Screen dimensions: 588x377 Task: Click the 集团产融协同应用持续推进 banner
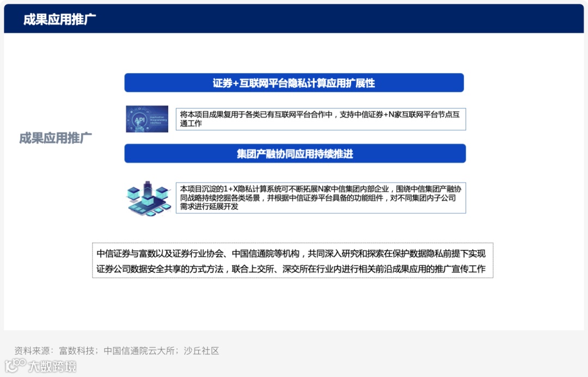(x=295, y=154)
